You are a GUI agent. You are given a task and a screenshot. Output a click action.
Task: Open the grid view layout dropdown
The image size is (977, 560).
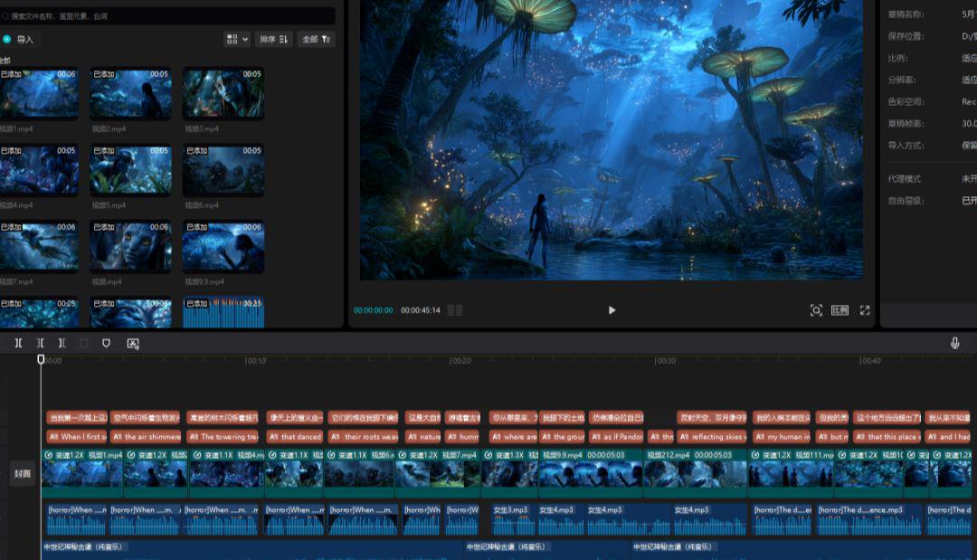point(234,39)
